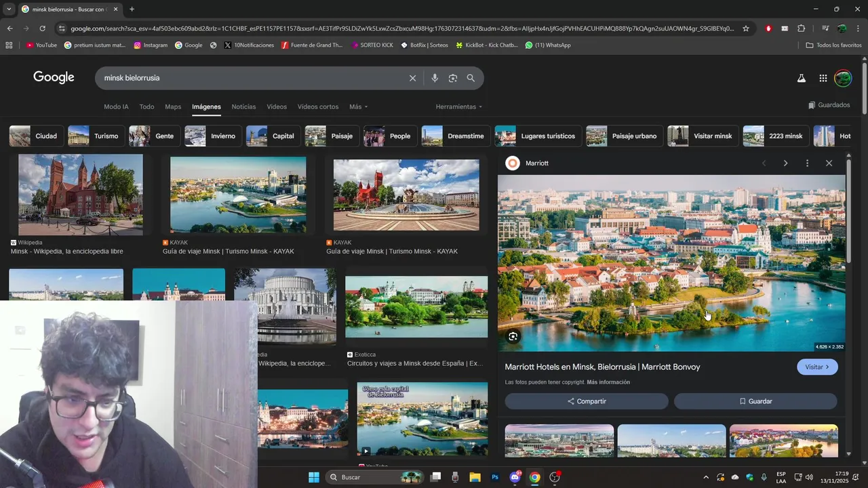This screenshot has height=488, width=868.
Task: Bookmark this page with star icon
Action: pos(746,28)
